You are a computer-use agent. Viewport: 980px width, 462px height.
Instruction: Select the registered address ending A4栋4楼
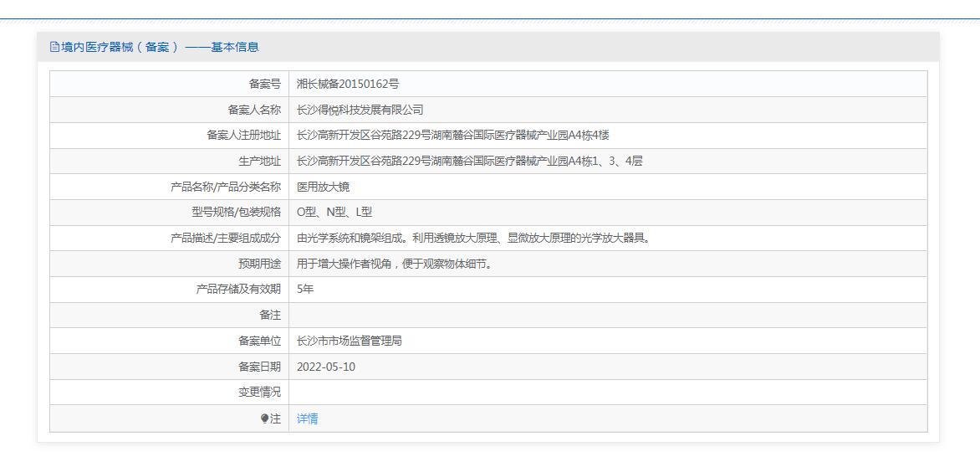tap(452, 136)
